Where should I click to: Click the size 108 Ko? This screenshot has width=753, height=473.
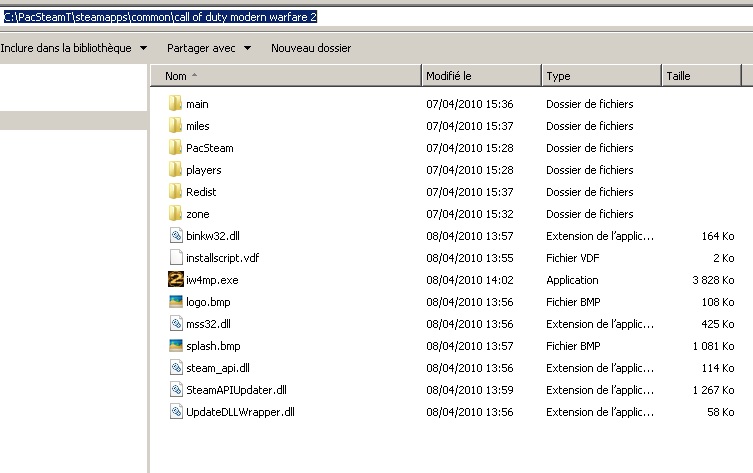[718, 303]
